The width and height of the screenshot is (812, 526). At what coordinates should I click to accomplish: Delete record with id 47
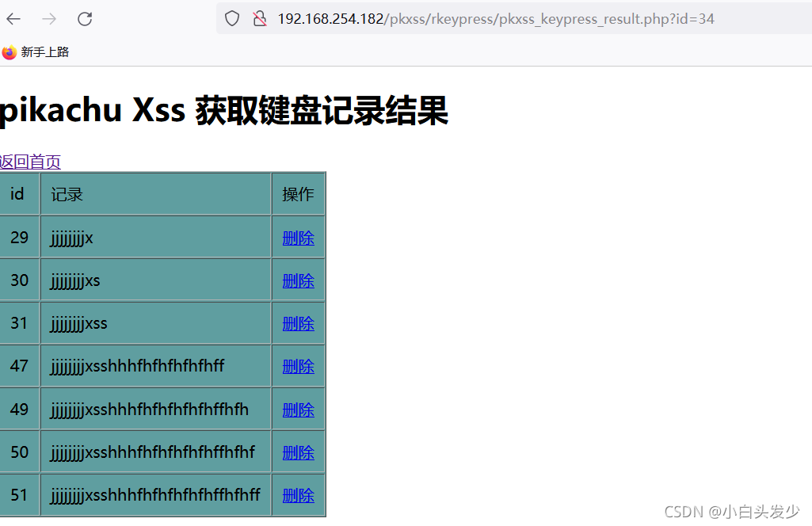[299, 367]
